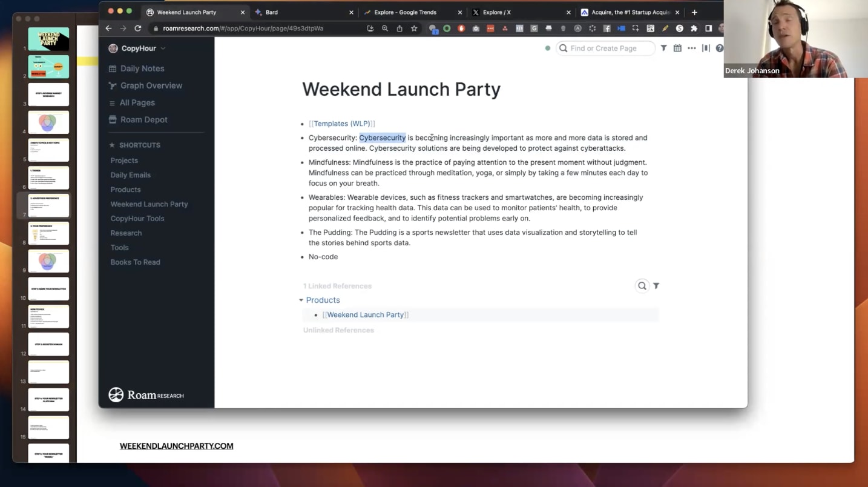Go back in browser history
Screen dimensions: 868x487
click(x=108, y=28)
